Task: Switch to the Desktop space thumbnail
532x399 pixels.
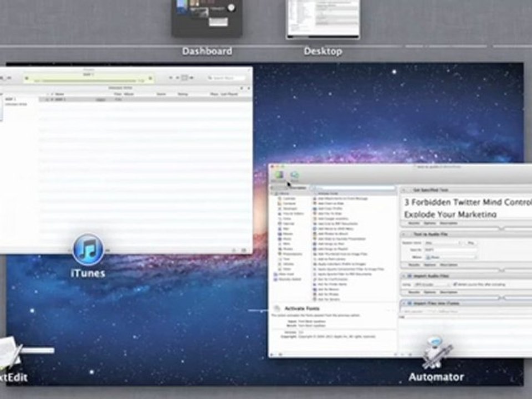Action: [x=323, y=19]
